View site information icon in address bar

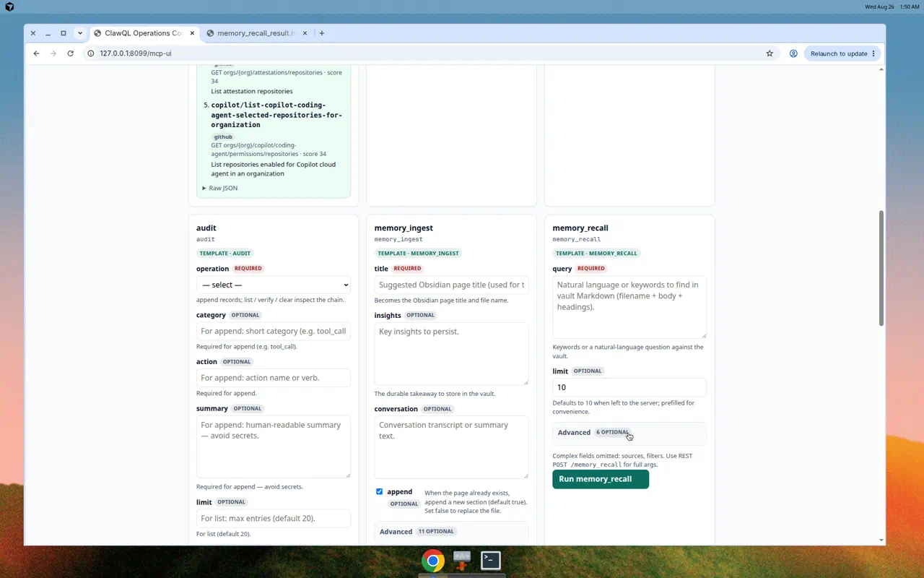91,53
